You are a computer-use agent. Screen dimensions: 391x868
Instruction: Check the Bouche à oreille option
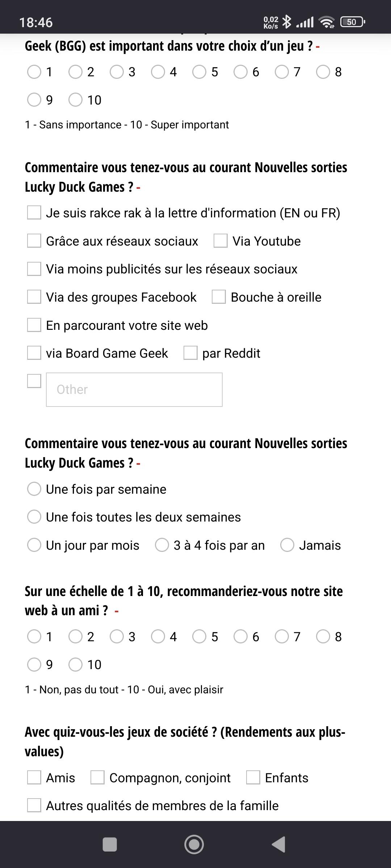[x=219, y=297]
